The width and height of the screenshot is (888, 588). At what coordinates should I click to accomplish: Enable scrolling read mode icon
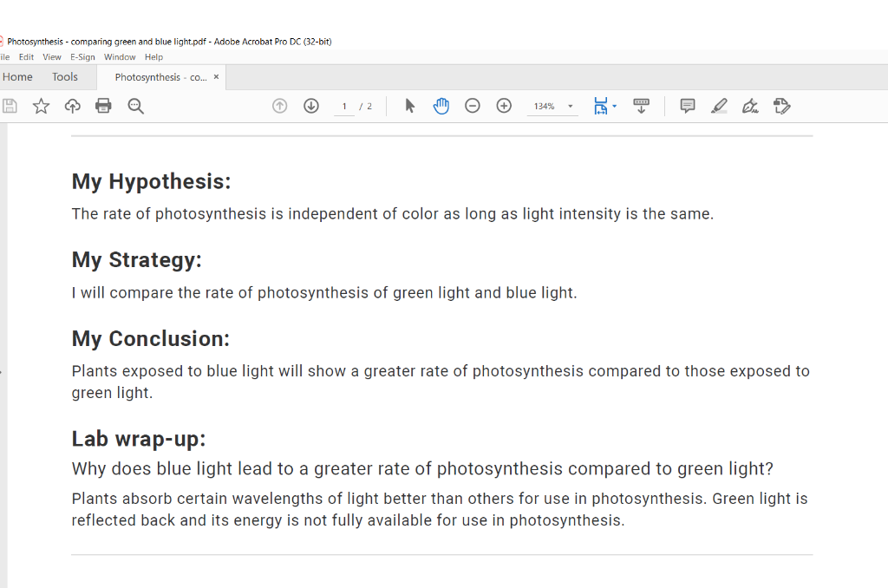click(x=641, y=106)
